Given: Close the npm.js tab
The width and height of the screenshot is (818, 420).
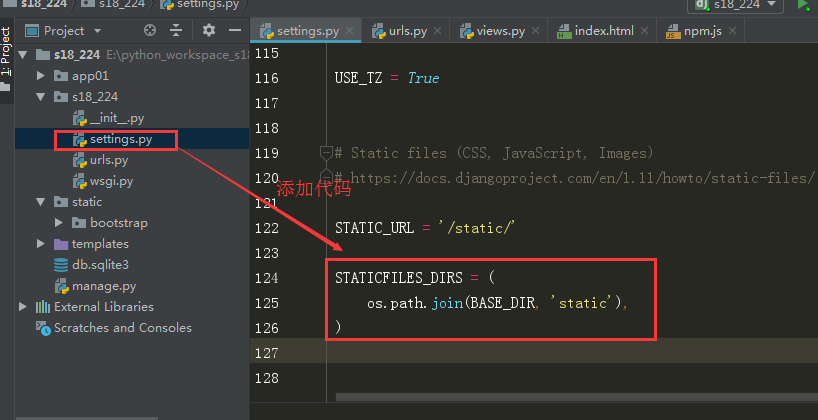Looking at the screenshot, I should pyautogui.click(x=732, y=31).
